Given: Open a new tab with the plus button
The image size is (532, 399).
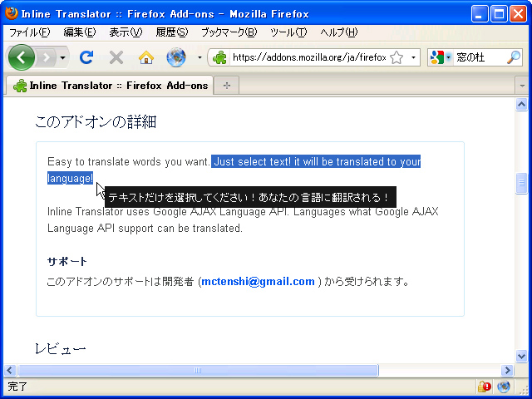Looking at the screenshot, I should [227, 86].
